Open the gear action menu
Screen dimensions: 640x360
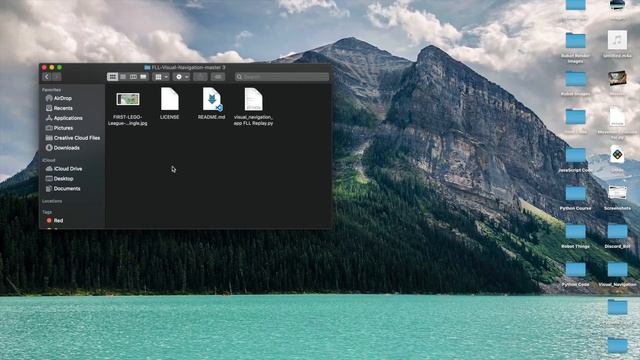(x=181, y=77)
